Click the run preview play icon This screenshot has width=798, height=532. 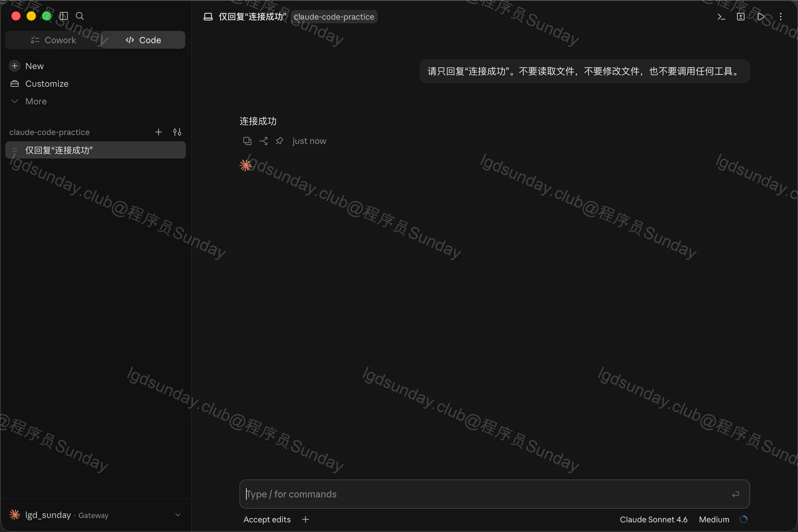click(x=761, y=16)
